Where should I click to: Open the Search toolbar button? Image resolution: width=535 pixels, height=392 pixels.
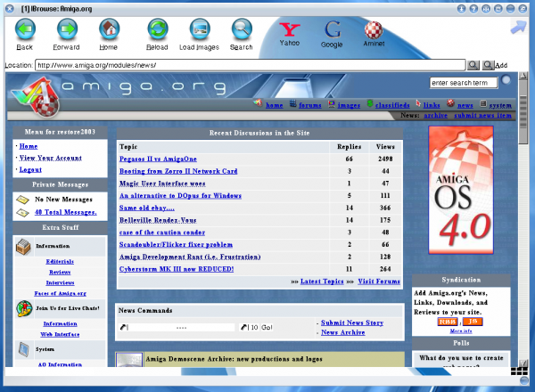[242, 35]
